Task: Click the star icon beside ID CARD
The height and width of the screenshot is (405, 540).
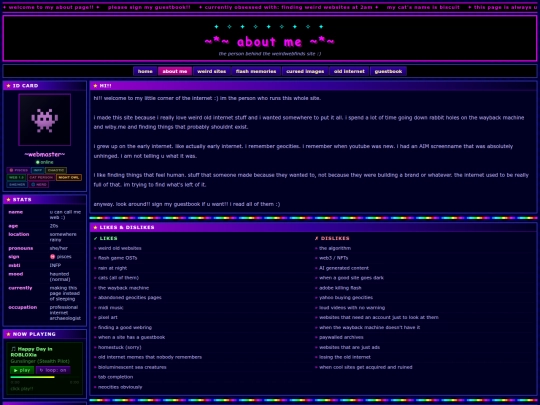Action: (8, 86)
